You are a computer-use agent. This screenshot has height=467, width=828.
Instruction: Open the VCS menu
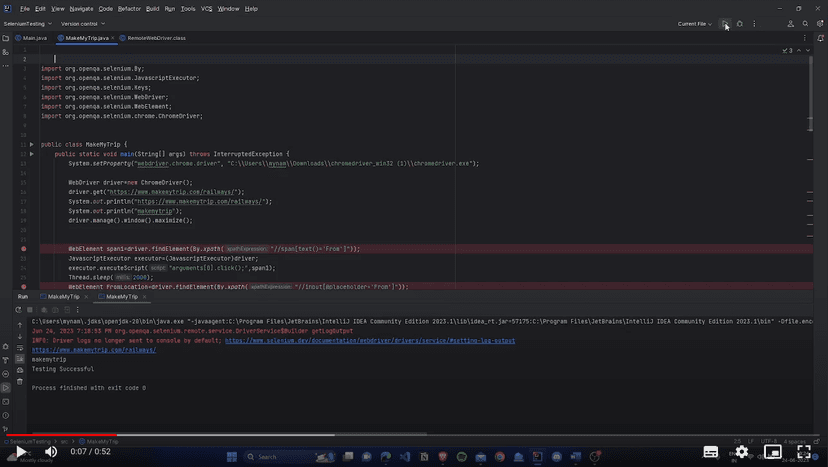pos(206,9)
